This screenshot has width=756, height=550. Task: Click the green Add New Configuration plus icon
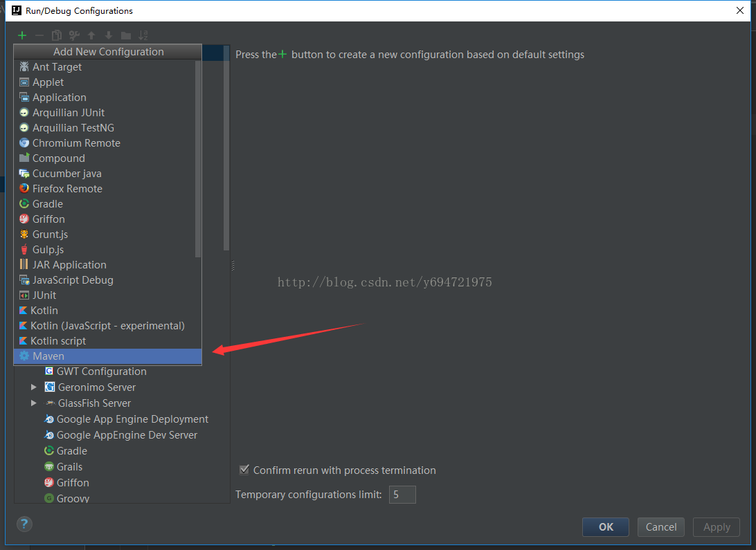[22, 35]
